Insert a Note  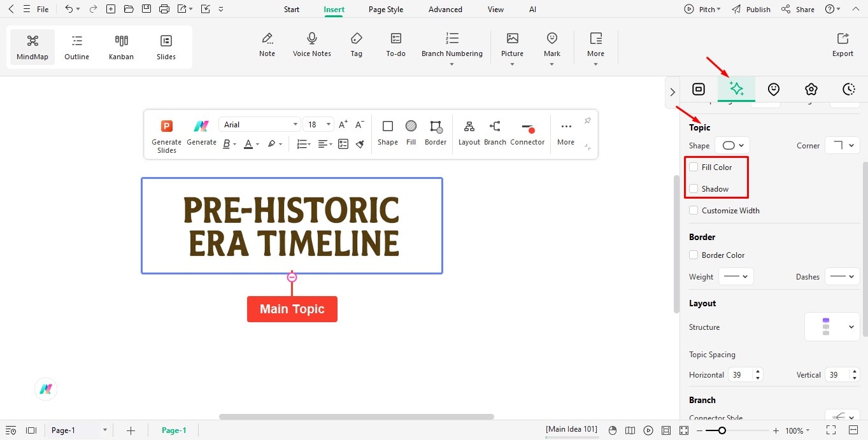click(x=267, y=45)
